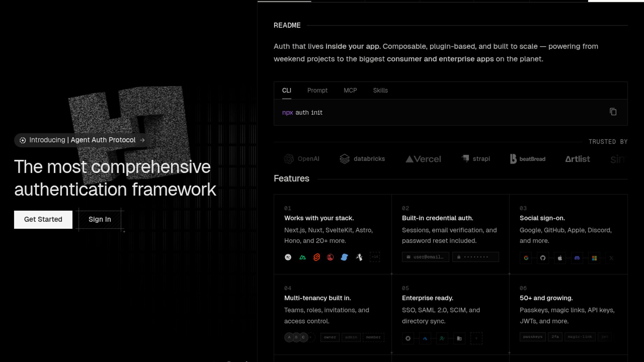The width and height of the screenshot is (644, 362).
Task: Click the Next.js framework icon
Action: point(288,257)
